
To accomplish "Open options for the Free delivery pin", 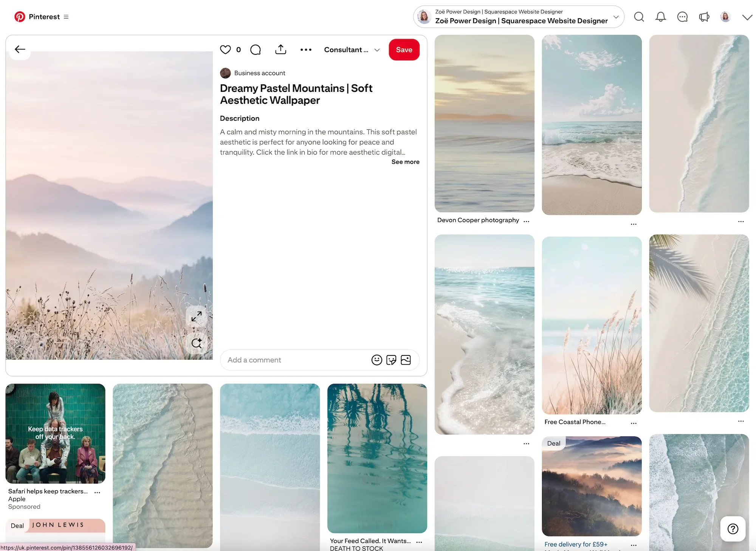I will (634, 545).
